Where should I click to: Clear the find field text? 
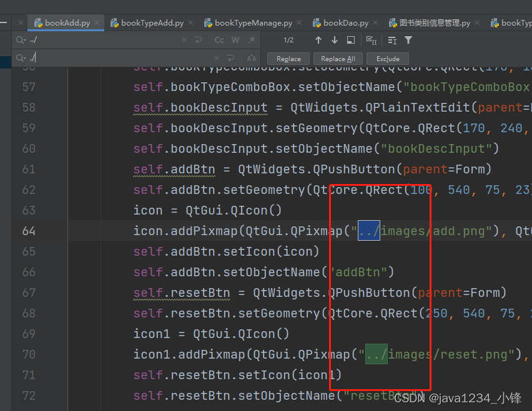click(x=184, y=40)
